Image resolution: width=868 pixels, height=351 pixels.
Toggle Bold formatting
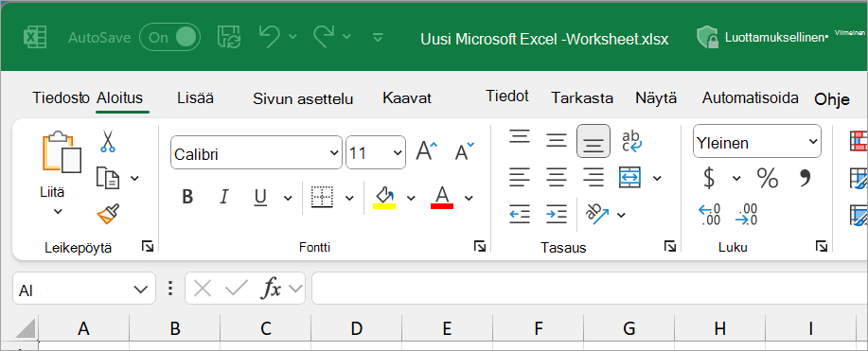tap(187, 197)
